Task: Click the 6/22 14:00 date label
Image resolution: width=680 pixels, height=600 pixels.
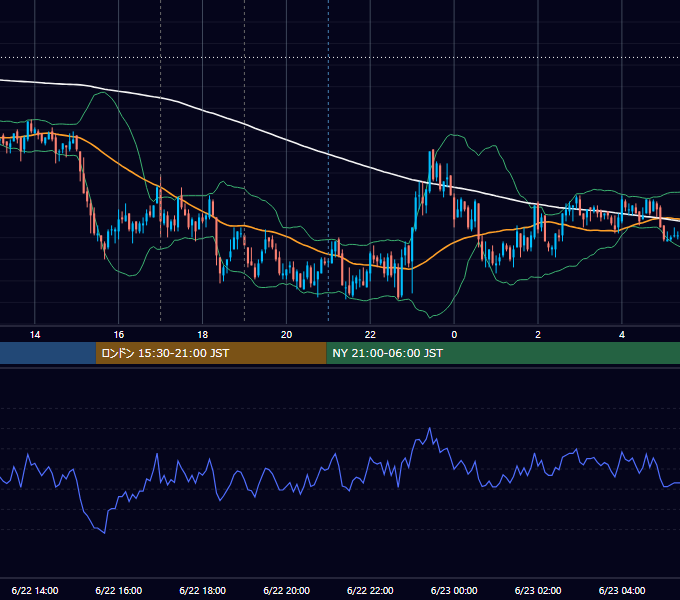Action: click(x=35, y=590)
